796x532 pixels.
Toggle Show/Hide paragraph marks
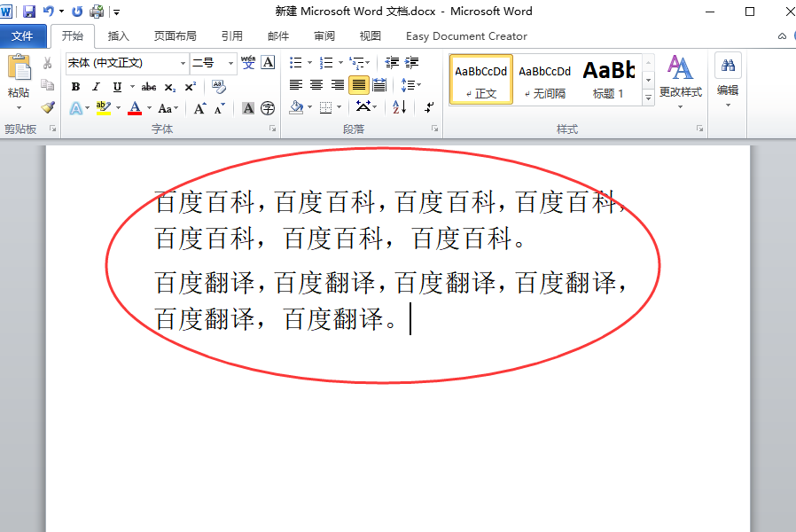tap(429, 107)
